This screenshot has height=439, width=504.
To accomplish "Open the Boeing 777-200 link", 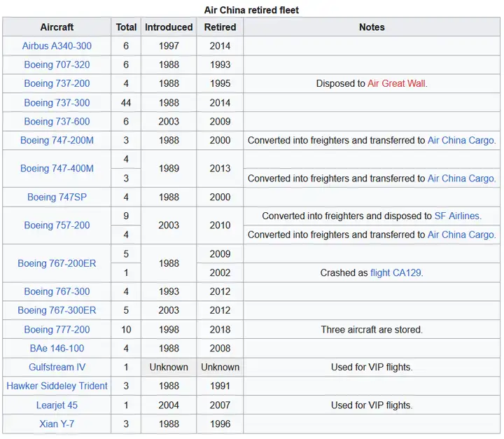I will [x=57, y=330].
